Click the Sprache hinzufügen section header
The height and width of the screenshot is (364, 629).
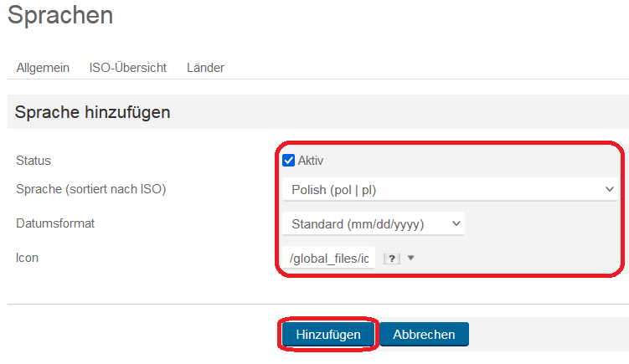coord(93,112)
